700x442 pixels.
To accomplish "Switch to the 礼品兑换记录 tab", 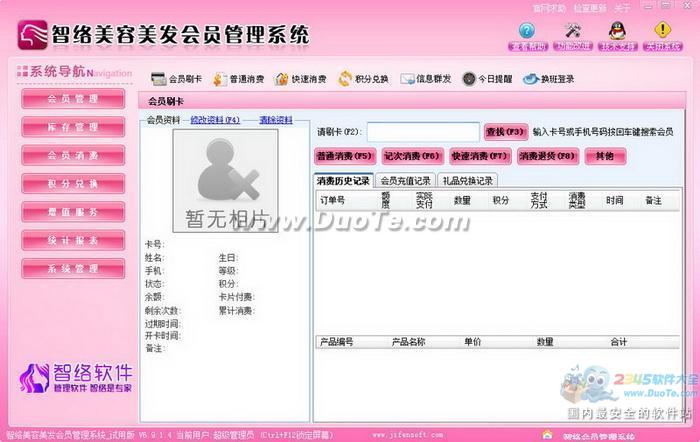I will click(x=467, y=181).
